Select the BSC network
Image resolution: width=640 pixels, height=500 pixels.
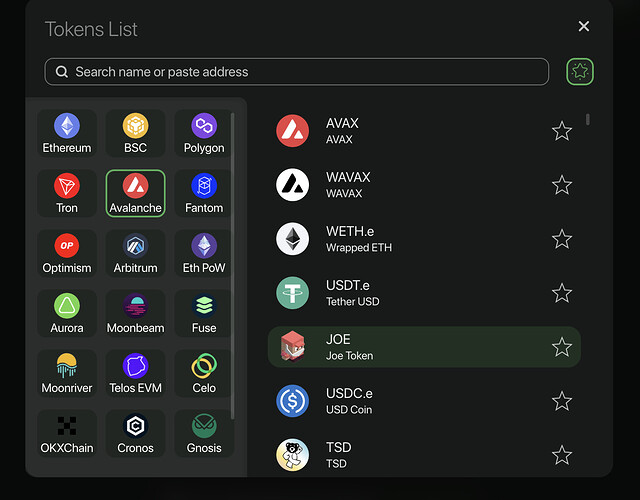136,133
